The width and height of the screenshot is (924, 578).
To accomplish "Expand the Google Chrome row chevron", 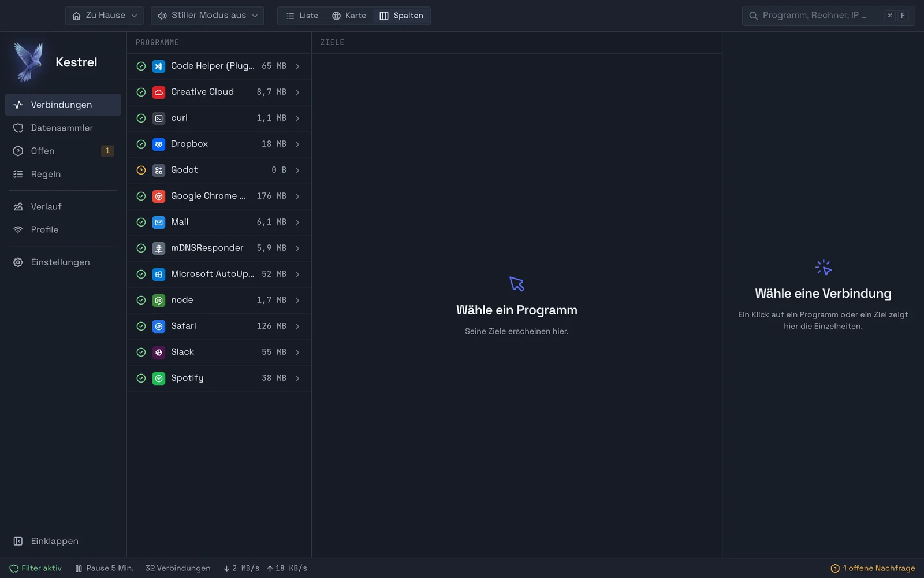I will (x=297, y=197).
